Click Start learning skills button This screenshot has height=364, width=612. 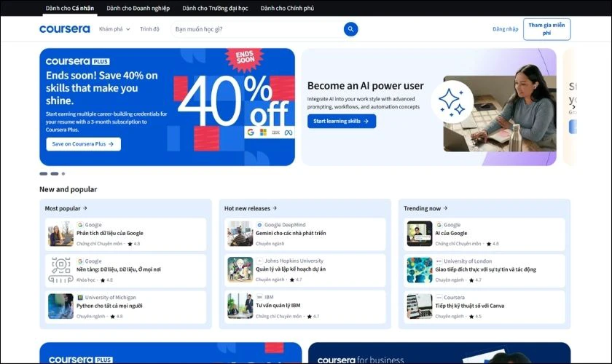pos(342,121)
